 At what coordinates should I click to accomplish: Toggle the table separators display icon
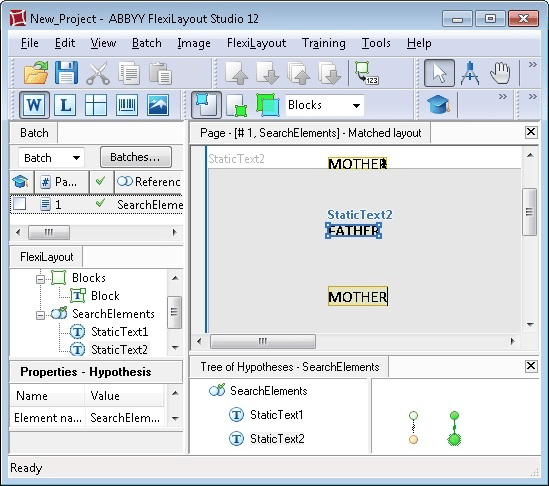(96, 105)
